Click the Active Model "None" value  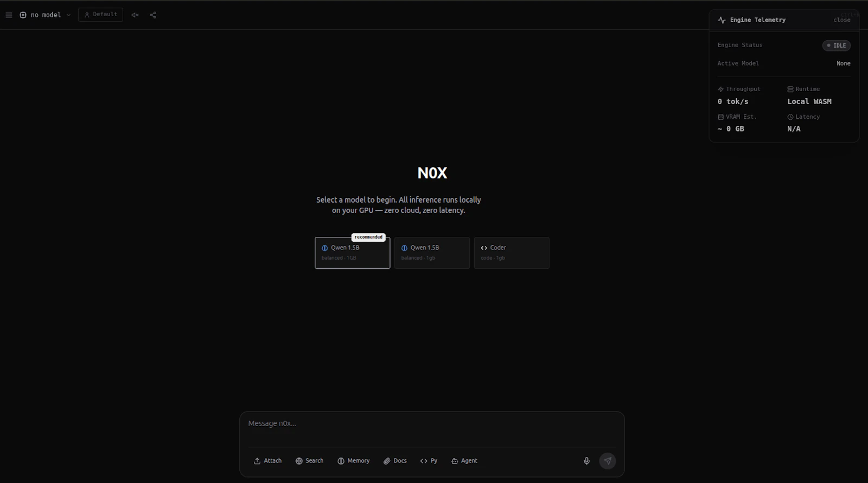pyautogui.click(x=843, y=63)
